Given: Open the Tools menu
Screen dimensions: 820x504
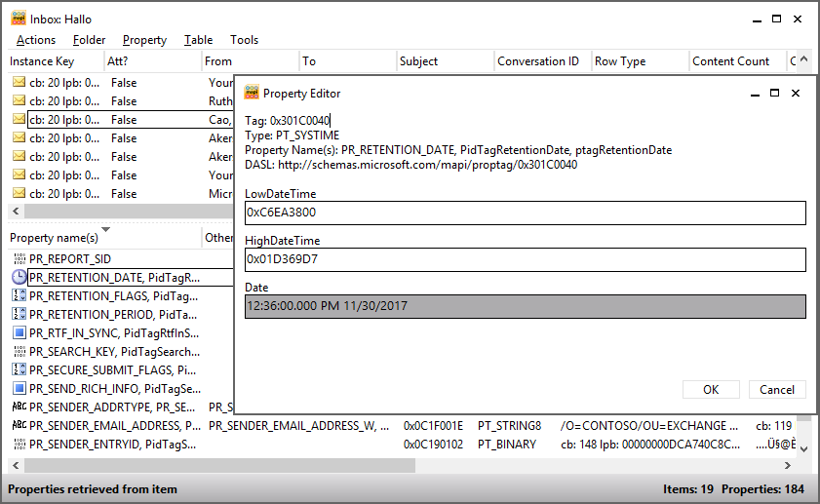Looking at the screenshot, I should pyautogui.click(x=244, y=40).
